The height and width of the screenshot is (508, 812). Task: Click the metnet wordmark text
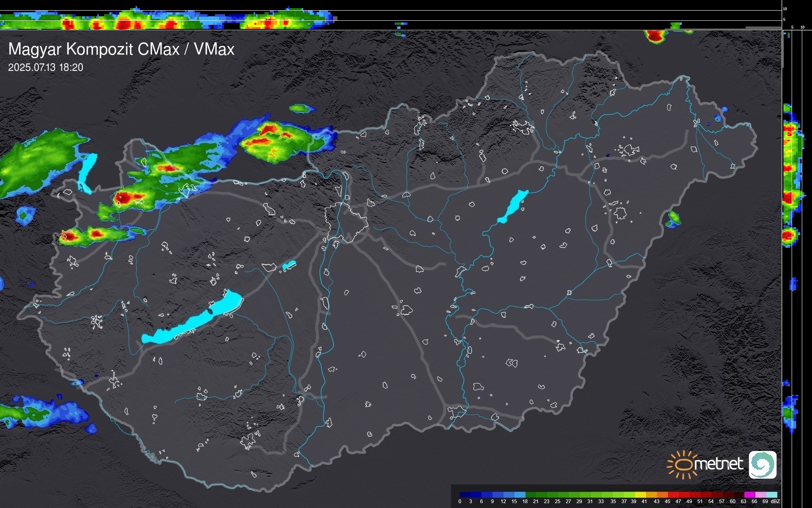click(718, 464)
